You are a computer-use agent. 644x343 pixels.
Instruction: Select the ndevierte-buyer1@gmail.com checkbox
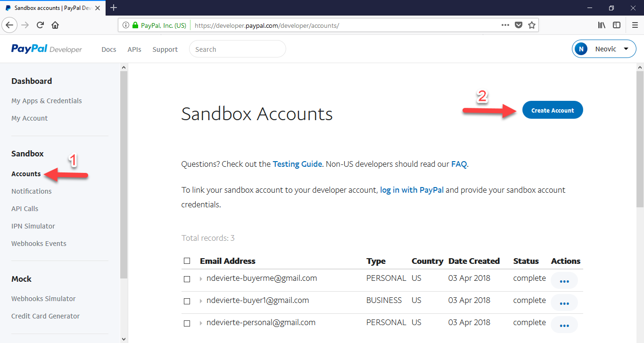[x=187, y=301]
